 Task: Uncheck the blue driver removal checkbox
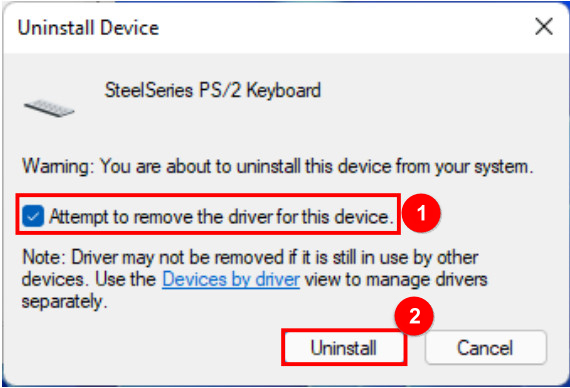(33, 216)
